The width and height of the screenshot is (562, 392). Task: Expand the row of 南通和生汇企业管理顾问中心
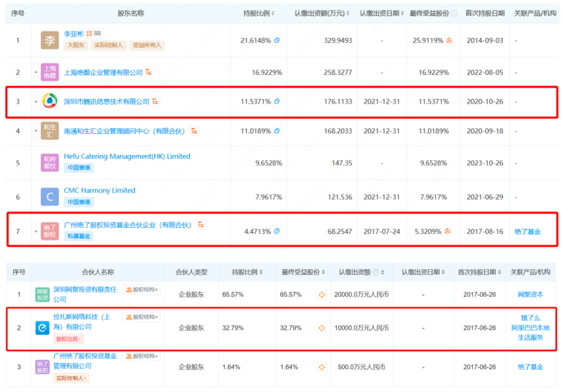(36, 131)
